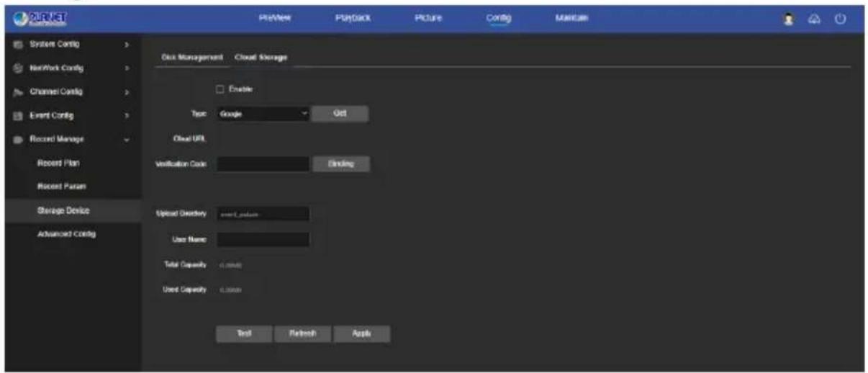Click the power logout icon
Screen dimensions: 868x373
pos(840,18)
